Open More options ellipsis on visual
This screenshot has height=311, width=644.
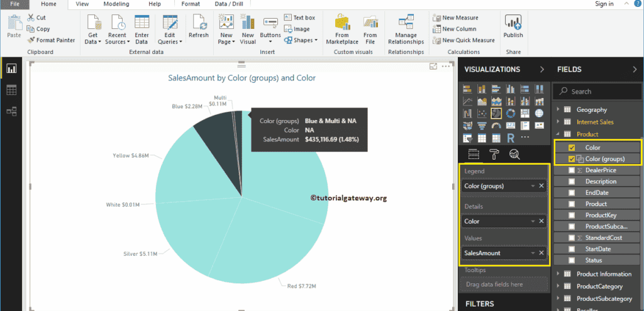point(446,66)
